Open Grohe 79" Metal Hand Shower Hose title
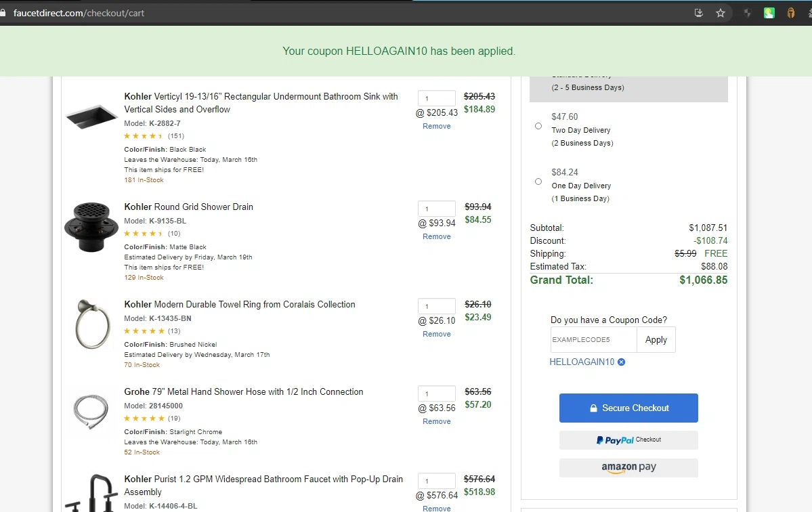This screenshot has height=512, width=812. [x=243, y=392]
